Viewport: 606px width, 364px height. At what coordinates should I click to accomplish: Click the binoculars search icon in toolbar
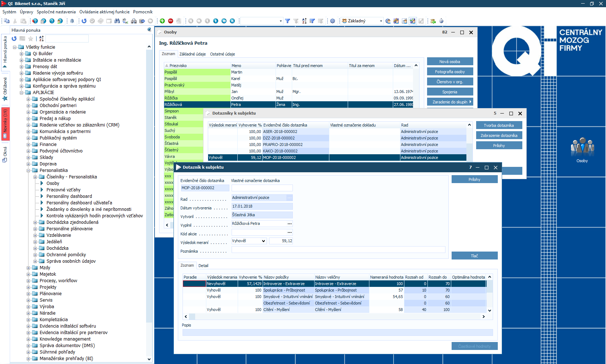pyautogui.click(x=117, y=21)
